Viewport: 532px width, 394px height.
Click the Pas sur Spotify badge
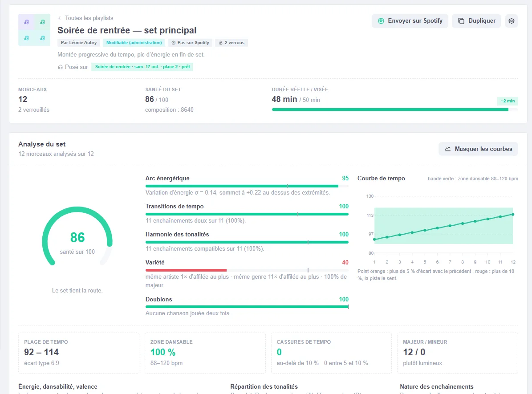[191, 43]
